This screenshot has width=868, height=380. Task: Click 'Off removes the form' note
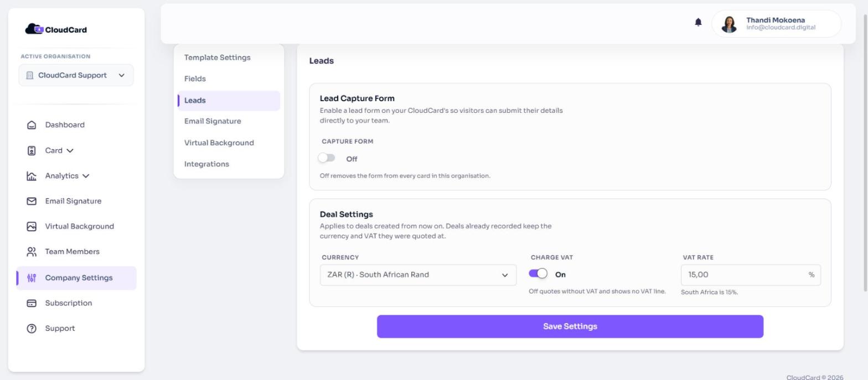click(405, 176)
